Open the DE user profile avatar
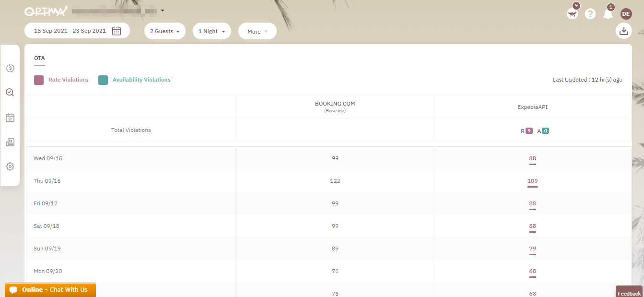 tap(626, 14)
